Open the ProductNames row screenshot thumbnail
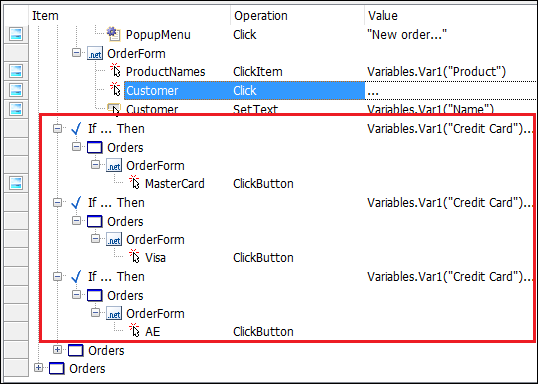Viewport: 538px width, 384px height. 16,71
